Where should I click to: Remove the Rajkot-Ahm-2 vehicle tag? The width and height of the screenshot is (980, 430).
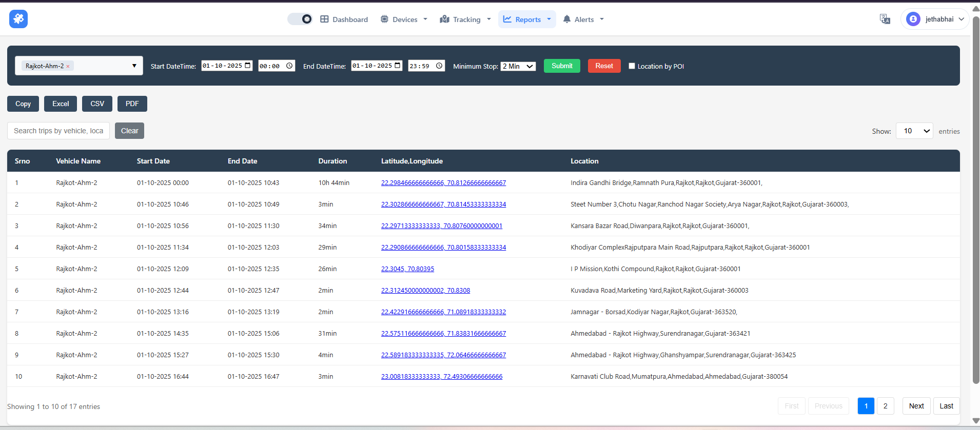point(68,66)
